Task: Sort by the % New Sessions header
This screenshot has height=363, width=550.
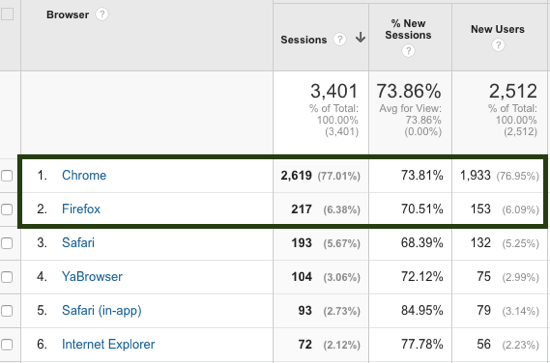Action: (x=408, y=29)
